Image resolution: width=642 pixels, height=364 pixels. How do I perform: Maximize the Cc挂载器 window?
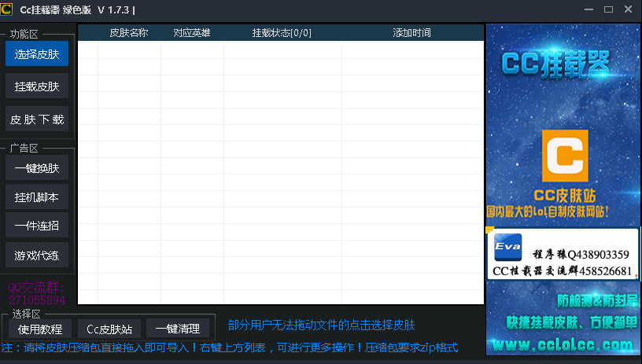pos(608,9)
